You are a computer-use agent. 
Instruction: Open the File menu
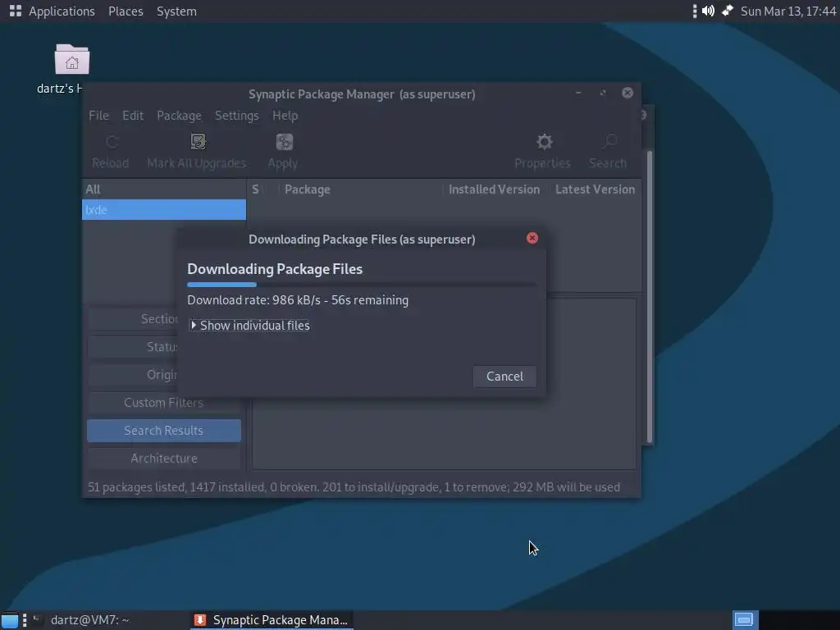click(x=98, y=116)
